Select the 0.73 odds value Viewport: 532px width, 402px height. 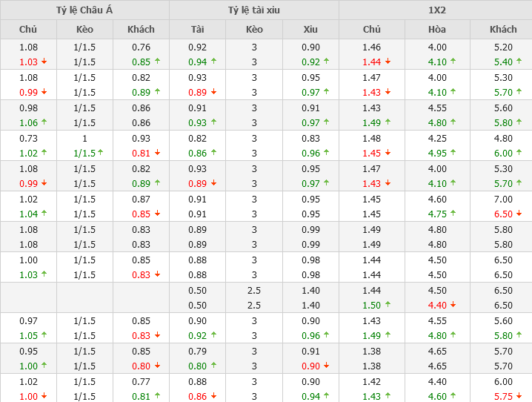click(28, 138)
